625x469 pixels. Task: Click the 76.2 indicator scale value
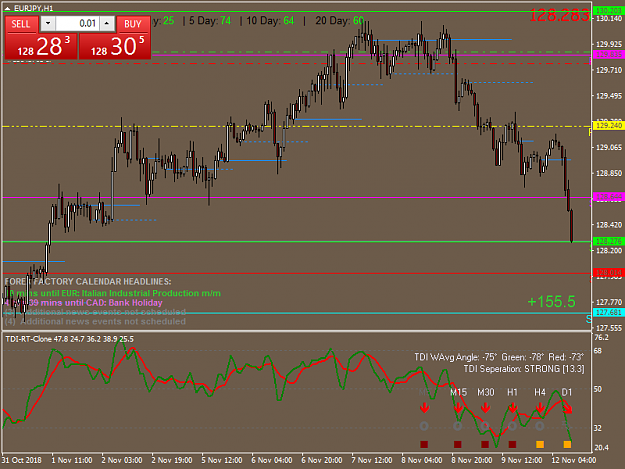tap(601, 338)
